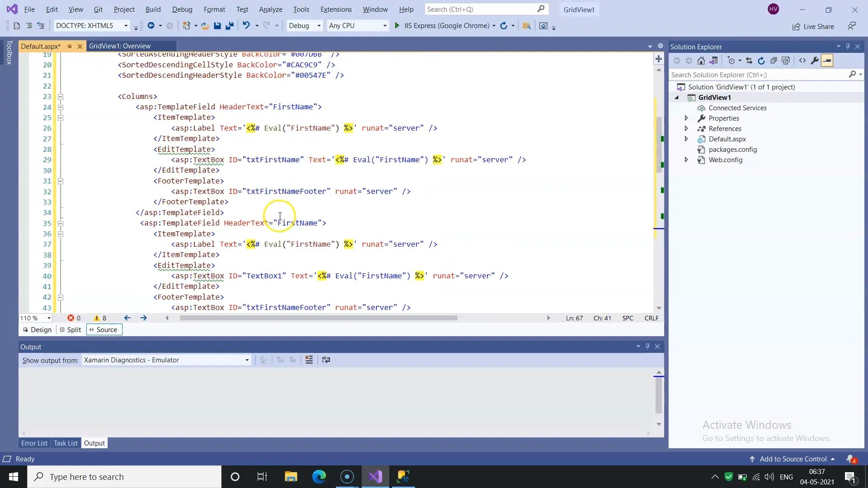Viewport: 868px width, 488px height.
Task: Open the Analyze menu
Action: coord(270,9)
